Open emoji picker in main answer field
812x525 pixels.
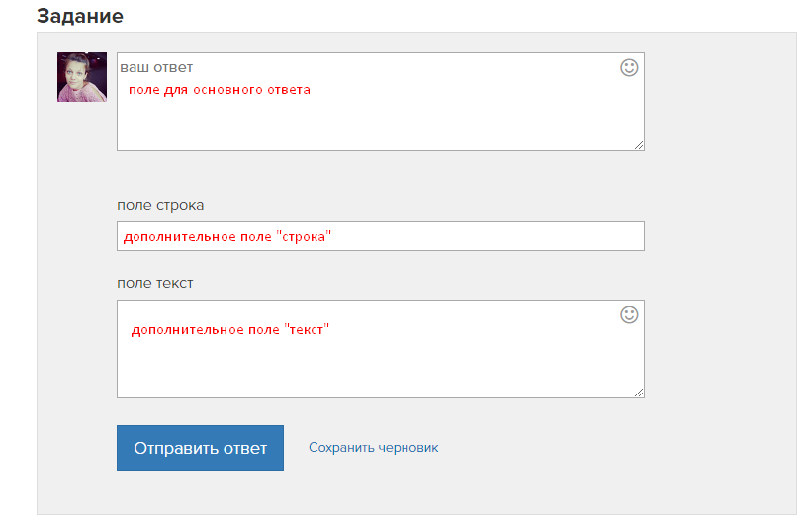629,68
